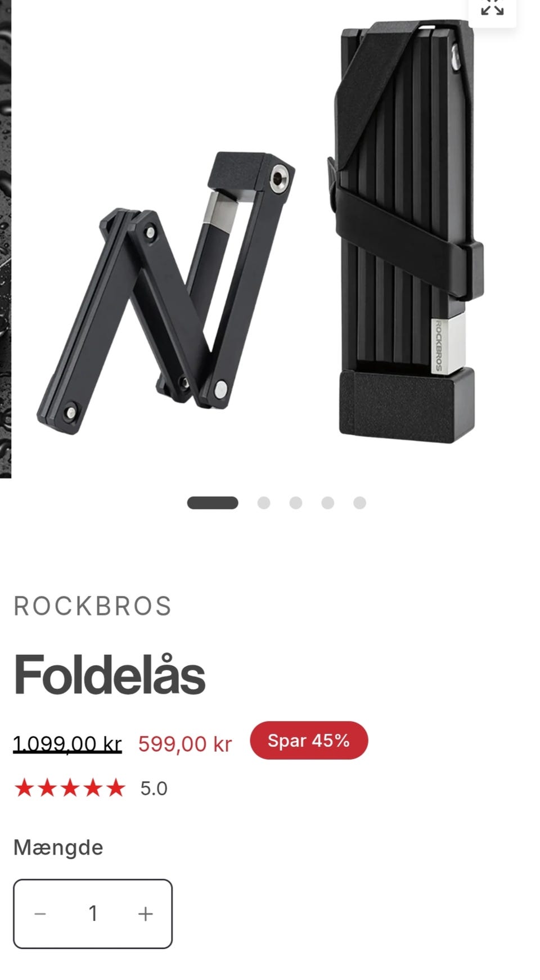
Task: Open fullscreen image zoom icon
Action: (x=492, y=8)
